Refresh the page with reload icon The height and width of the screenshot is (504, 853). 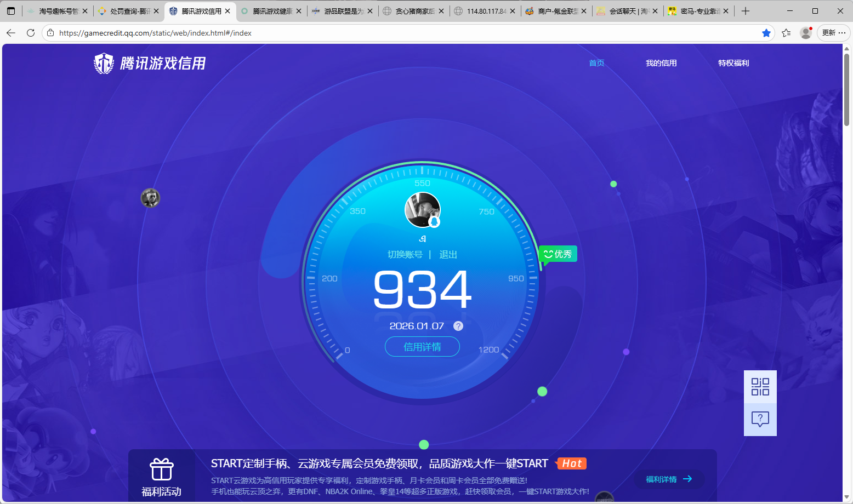31,33
